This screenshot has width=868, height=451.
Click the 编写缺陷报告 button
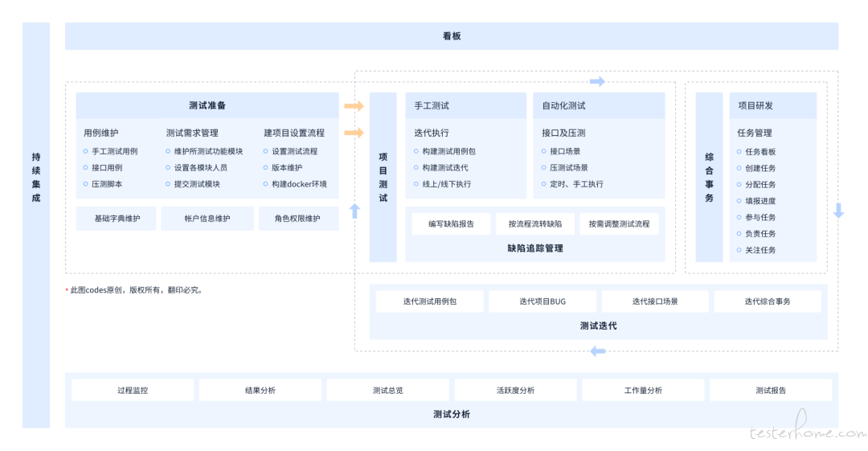(451, 224)
